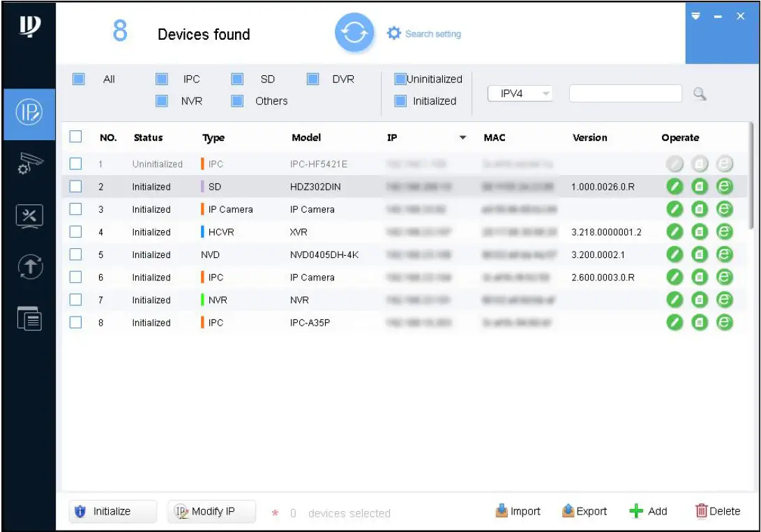
Task: Toggle the Uninitialized filter checkbox
Action: click(400, 79)
